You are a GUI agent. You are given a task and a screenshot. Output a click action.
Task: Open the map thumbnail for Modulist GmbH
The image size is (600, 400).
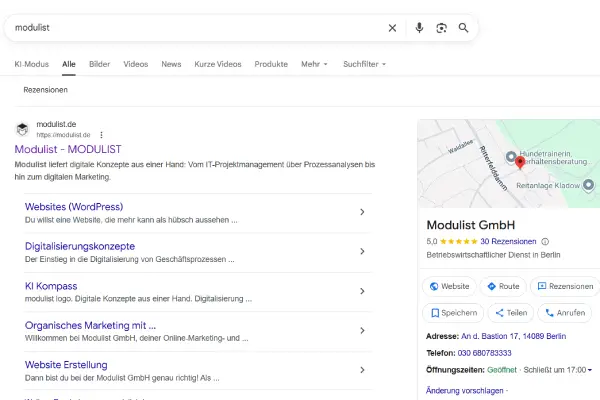(509, 163)
